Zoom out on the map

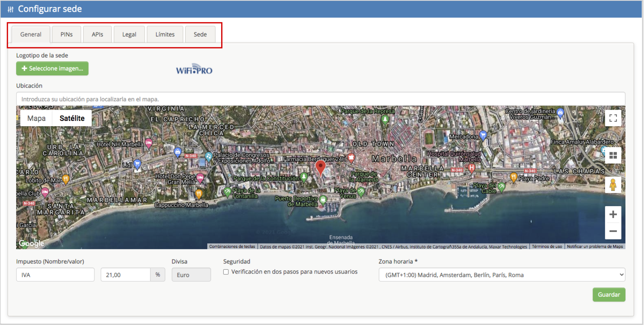[x=613, y=231]
